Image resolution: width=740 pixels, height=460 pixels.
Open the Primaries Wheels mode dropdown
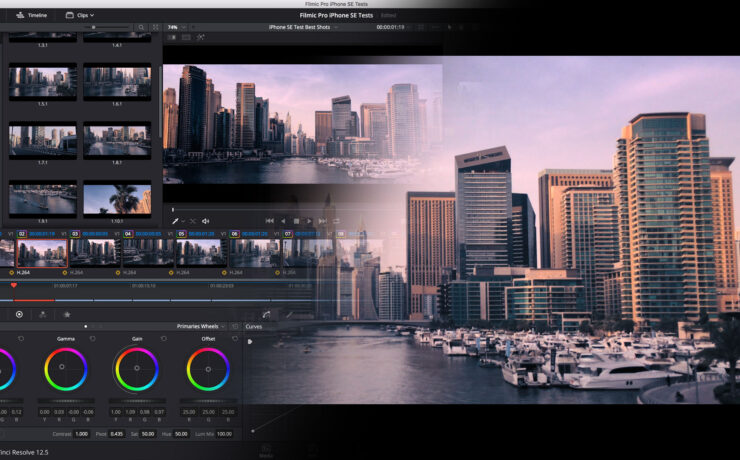pyautogui.click(x=201, y=326)
